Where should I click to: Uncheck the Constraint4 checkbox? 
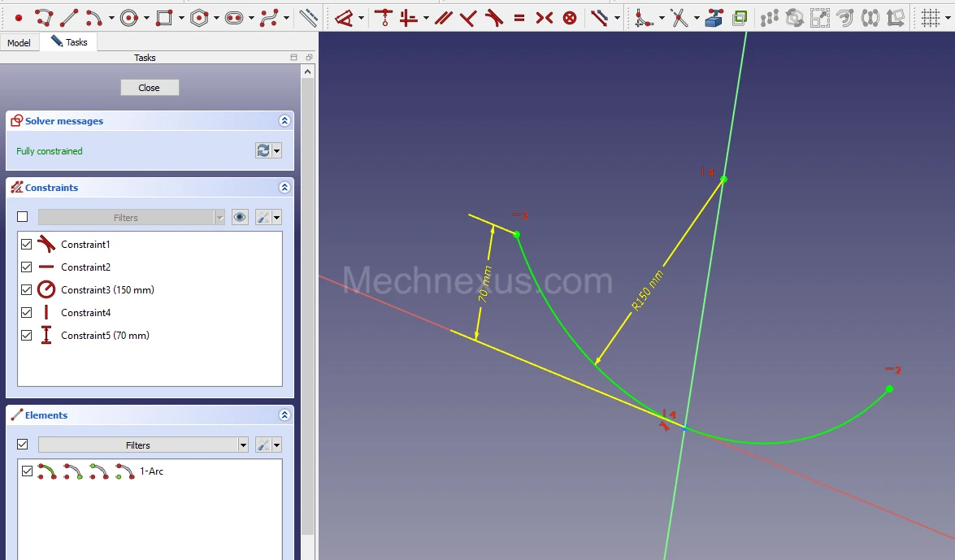click(26, 313)
